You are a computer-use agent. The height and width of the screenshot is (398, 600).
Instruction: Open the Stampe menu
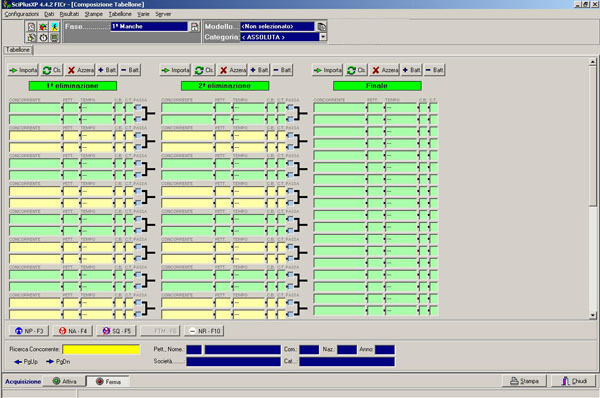click(x=94, y=14)
